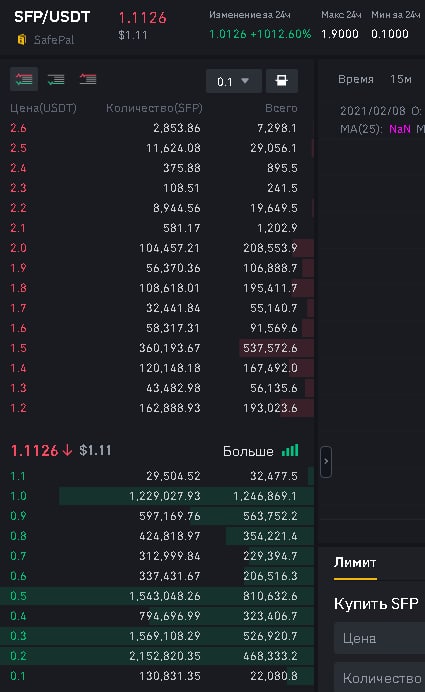
Task: Select the Лимит order tab
Action: pos(355,563)
